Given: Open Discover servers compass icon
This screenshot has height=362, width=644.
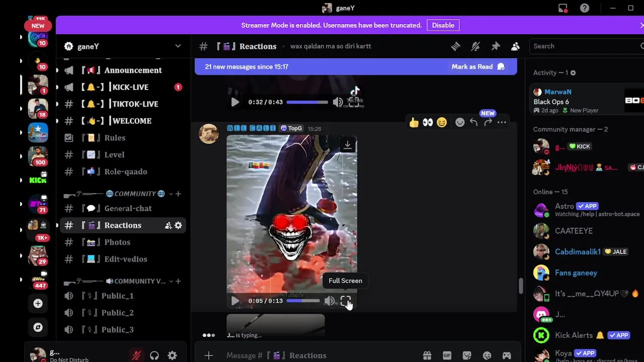Looking at the screenshot, I should pyautogui.click(x=38, y=327).
